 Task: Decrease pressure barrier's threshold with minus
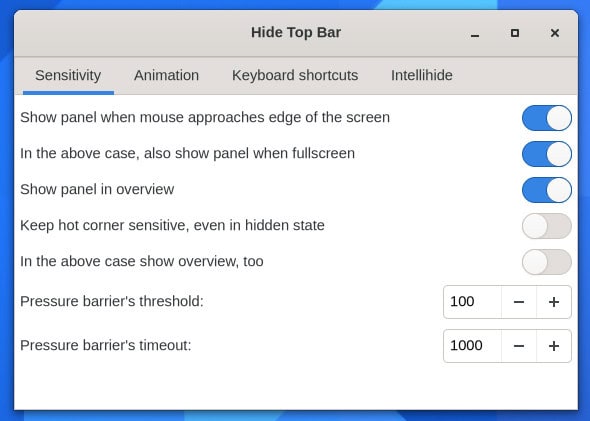[x=519, y=302]
